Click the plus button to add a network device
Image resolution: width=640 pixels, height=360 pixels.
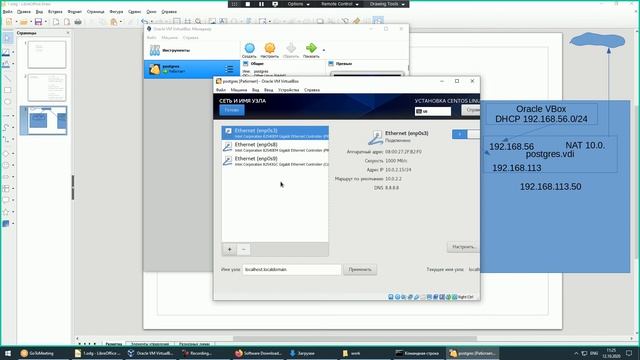coord(229,249)
